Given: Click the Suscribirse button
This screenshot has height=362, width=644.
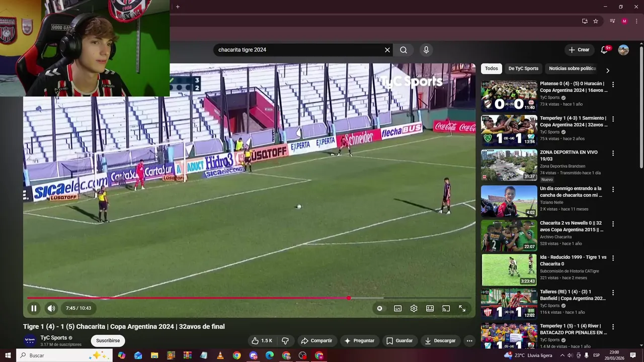Looking at the screenshot, I should pos(108,341).
